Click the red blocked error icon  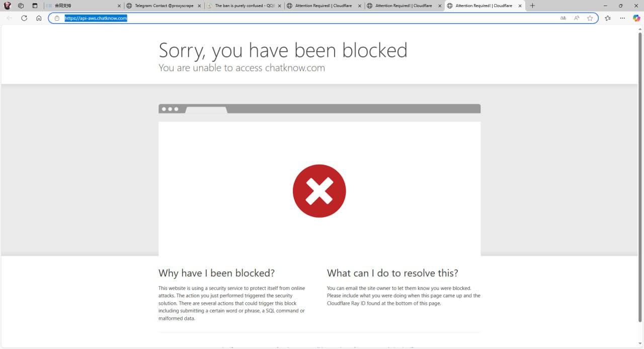click(x=319, y=191)
